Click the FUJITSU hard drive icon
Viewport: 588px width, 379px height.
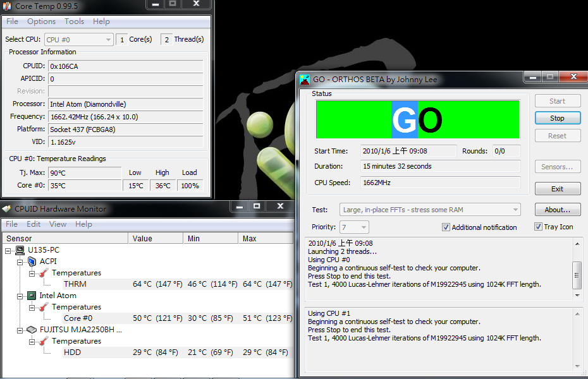[x=32, y=330]
